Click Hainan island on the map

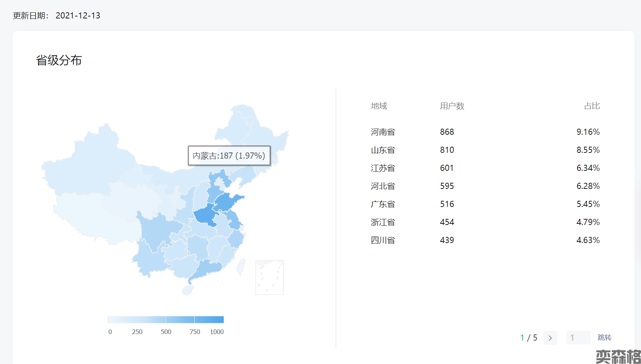click(188, 290)
